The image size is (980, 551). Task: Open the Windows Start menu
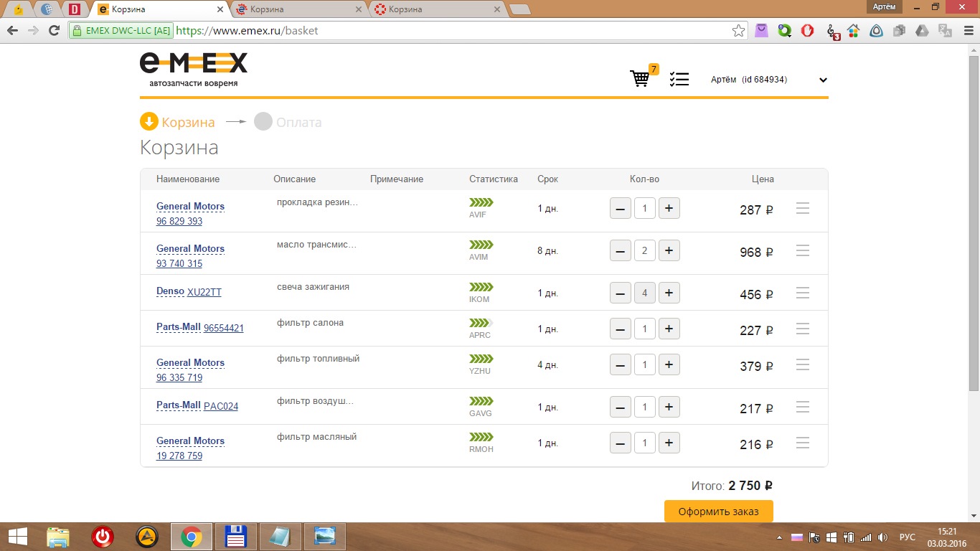click(x=17, y=537)
